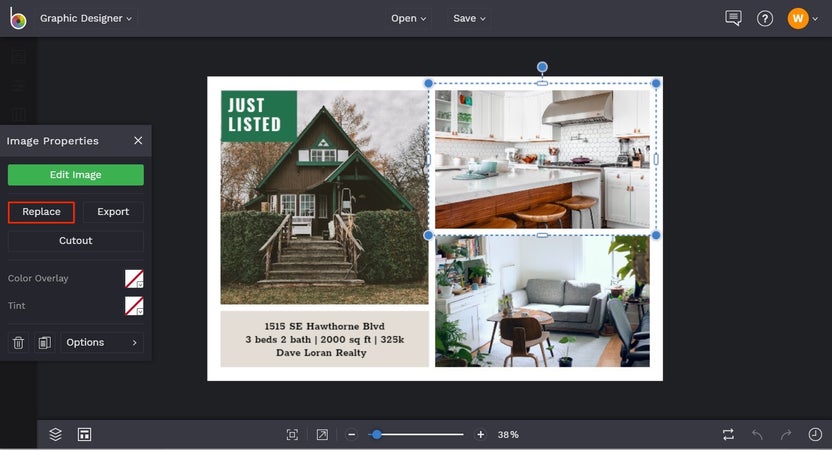Open the Graphic Designer dropdown
Screen dimensions: 832x450
pyautogui.click(x=85, y=18)
